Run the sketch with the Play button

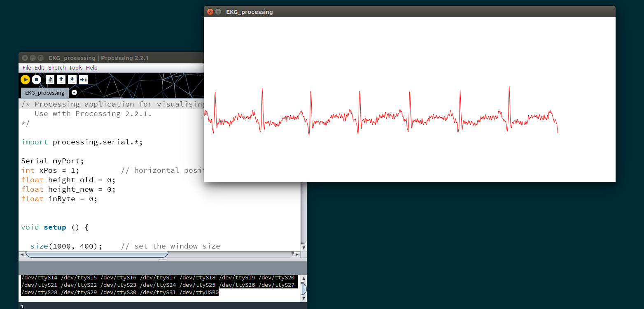pos(25,79)
